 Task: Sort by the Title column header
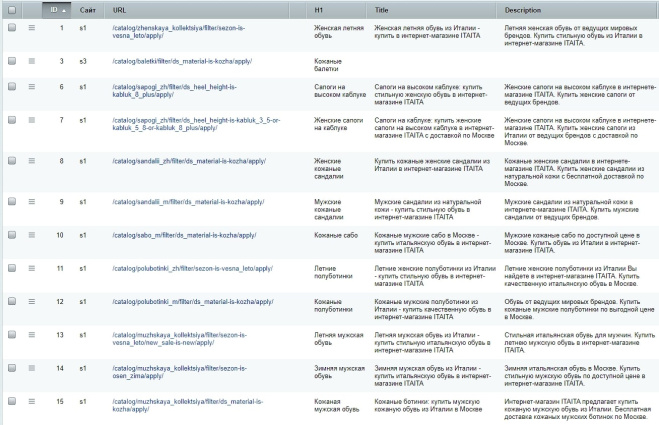point(382,9)
